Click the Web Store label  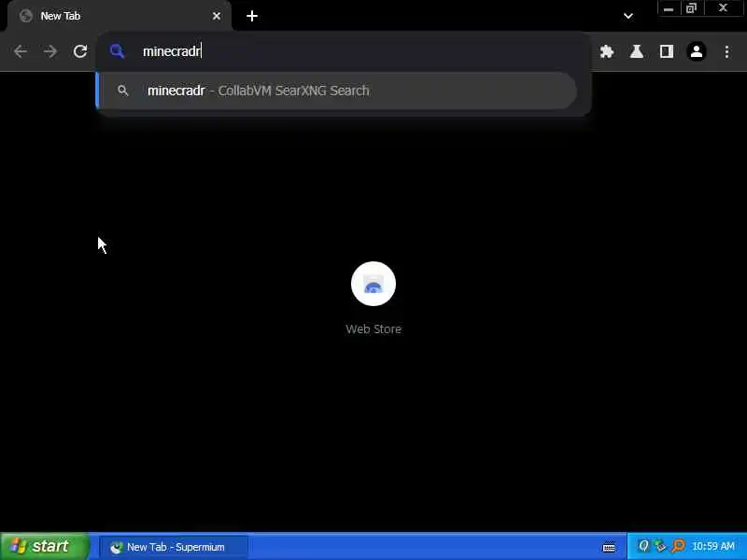point(373,329)
